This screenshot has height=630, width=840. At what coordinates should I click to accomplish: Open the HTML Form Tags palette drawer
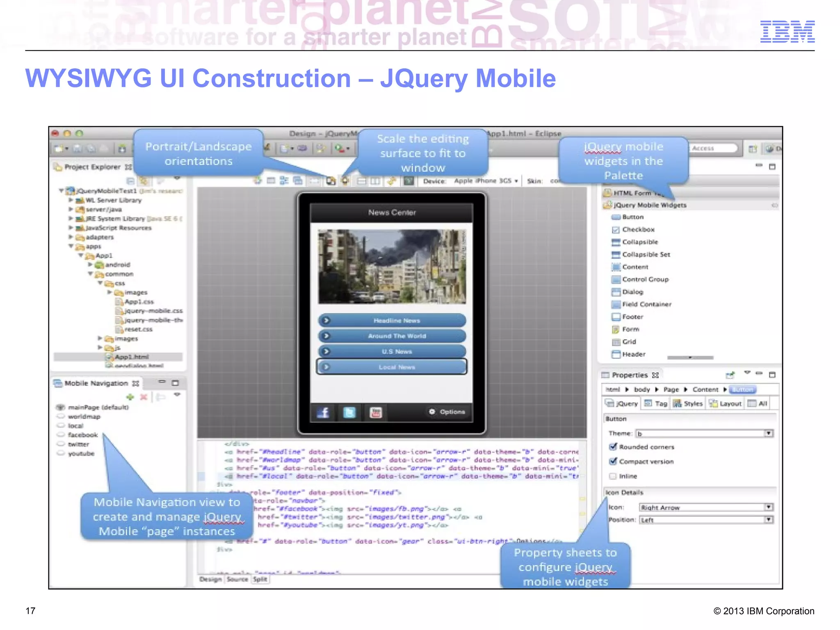690,193
